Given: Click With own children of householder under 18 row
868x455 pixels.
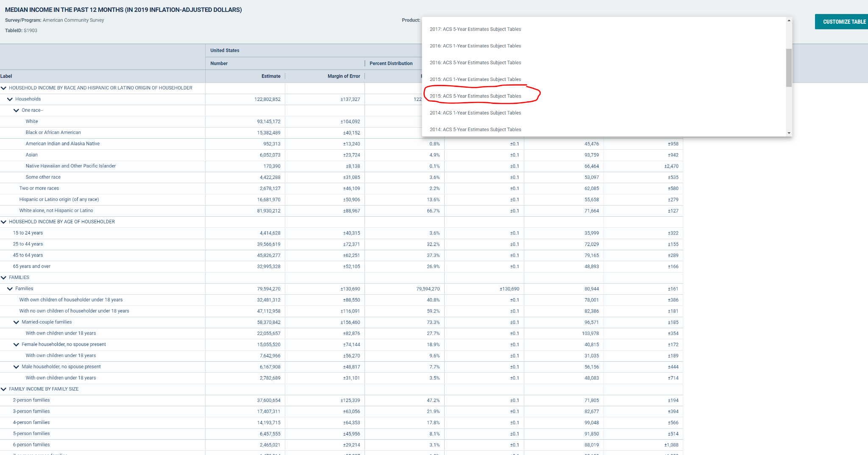Looking at the screenshot, I should pos(71,300).
